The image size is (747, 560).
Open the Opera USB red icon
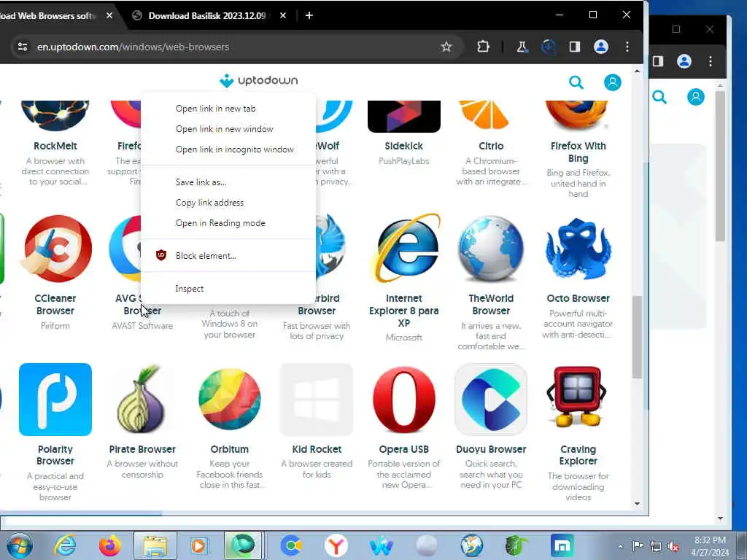[x=404, y=399]
